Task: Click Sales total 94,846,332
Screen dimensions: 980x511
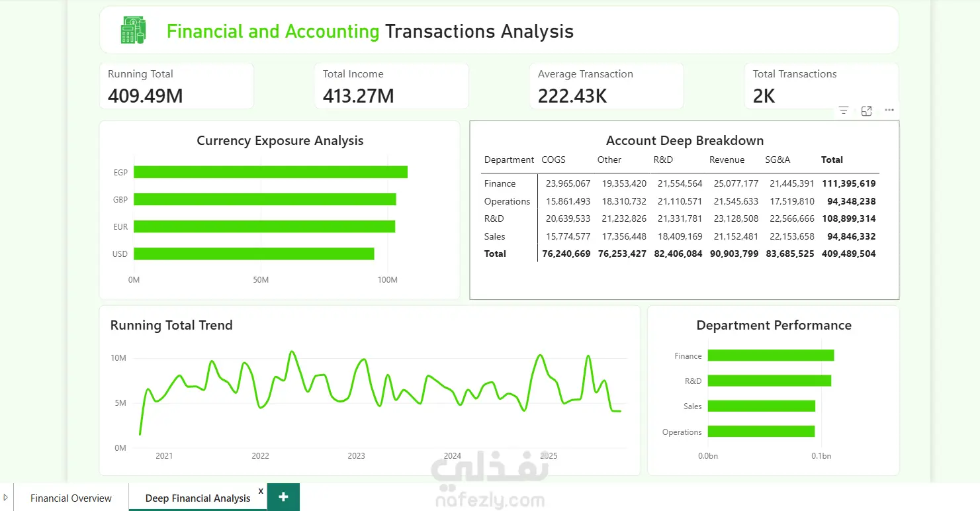Action: point(852,236)
